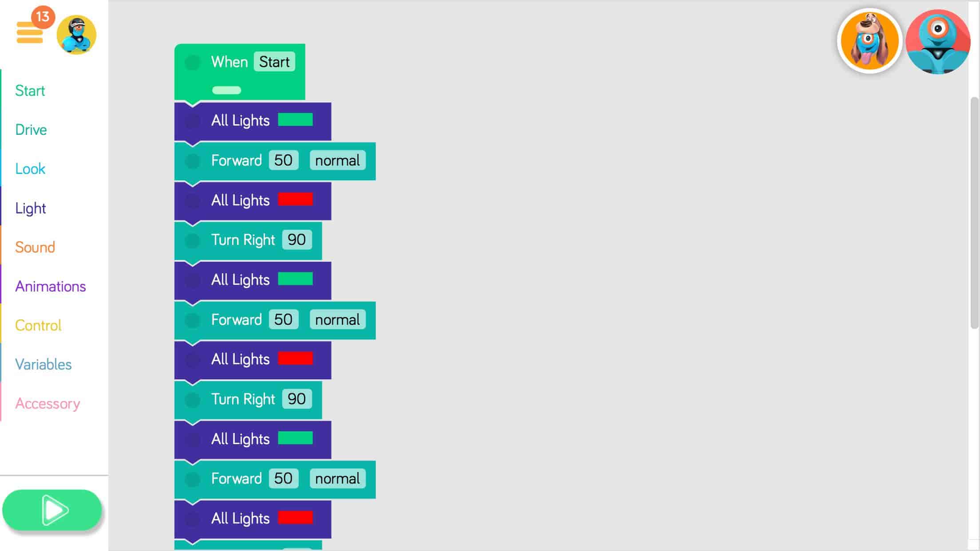This screenshot has width=980, height=551.
Task: Select the Light category in sidebar
Action: pyautogui.click(x=31, y=208)
